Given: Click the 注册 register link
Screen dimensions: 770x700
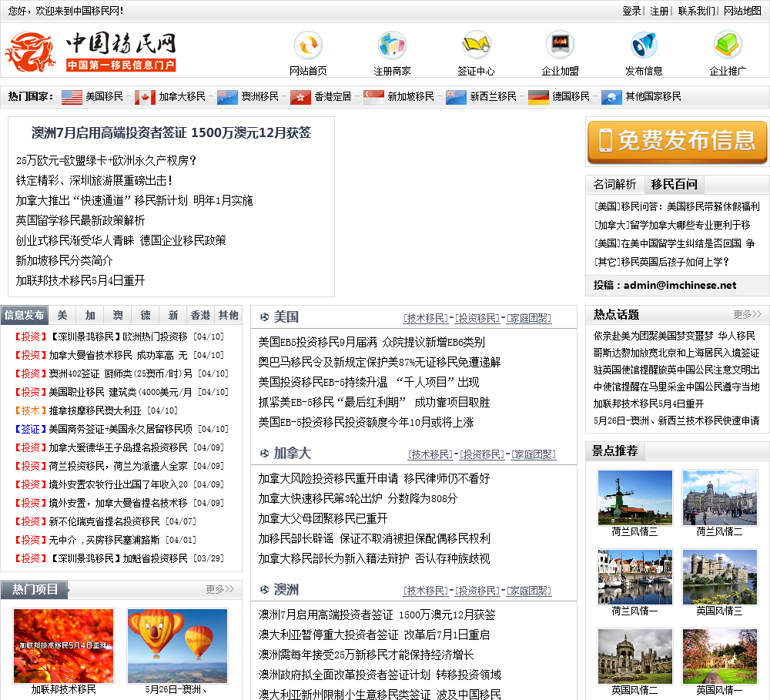Looking at the screenshot, I should [x=660, y=11].
